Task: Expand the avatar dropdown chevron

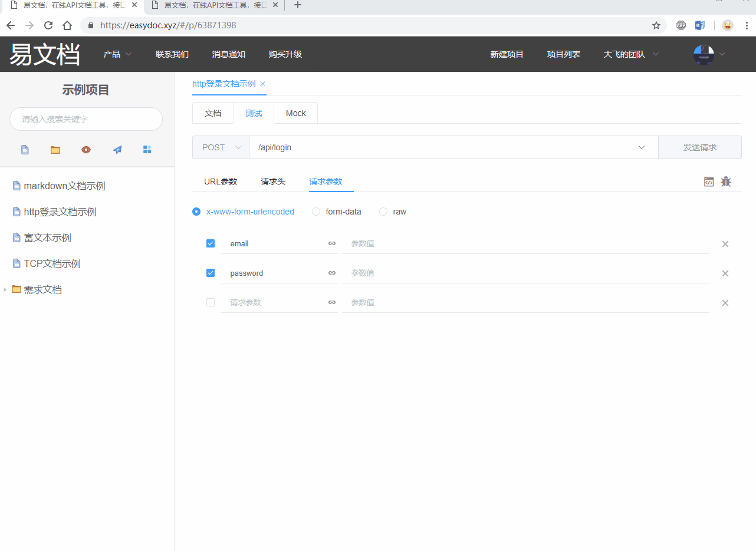Action: [x=722, y=54]
